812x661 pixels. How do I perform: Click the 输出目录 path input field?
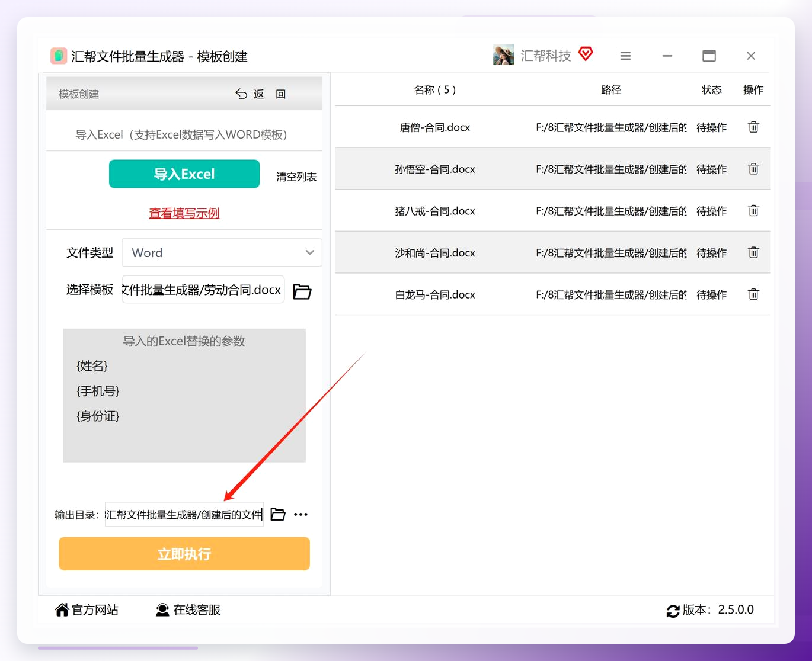point(184,514)
